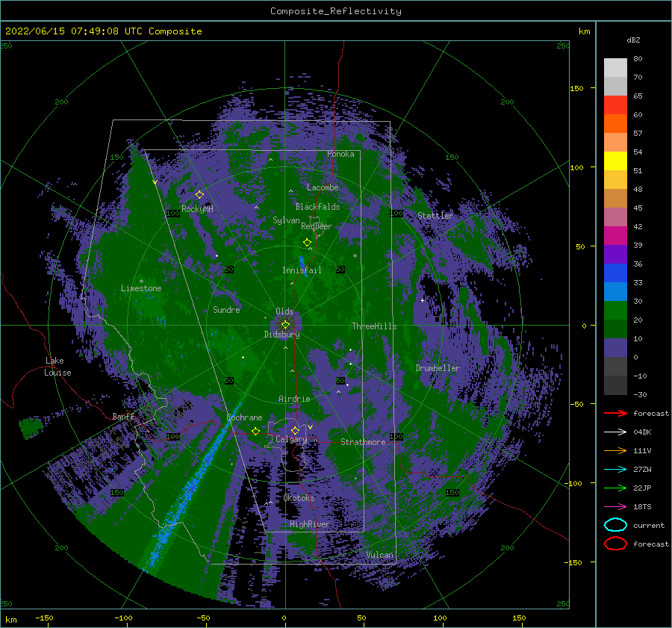The width and height of the screenshot is (672, 628).
Task: Click the dBZ legend heading
Action: (x=633, y=40)
